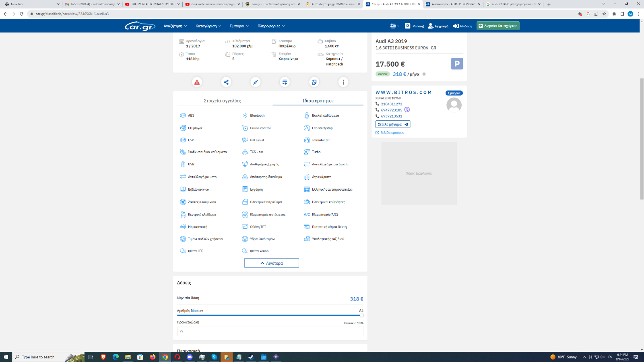Click the Προκαταβολή input field
Screen dimensions: 644x362
click(x=270, y=331)
